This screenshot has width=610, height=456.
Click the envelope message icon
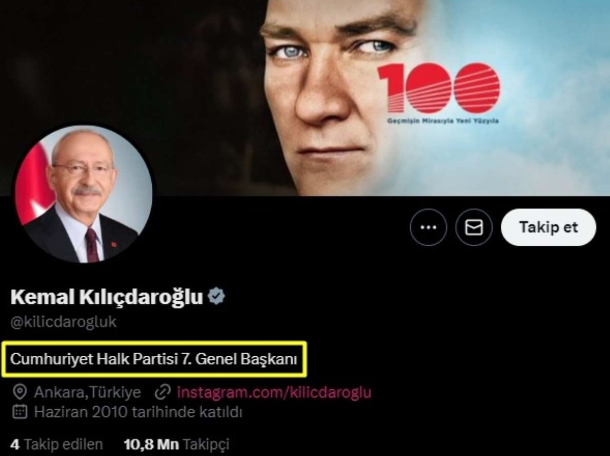click(x=474, y=227)
